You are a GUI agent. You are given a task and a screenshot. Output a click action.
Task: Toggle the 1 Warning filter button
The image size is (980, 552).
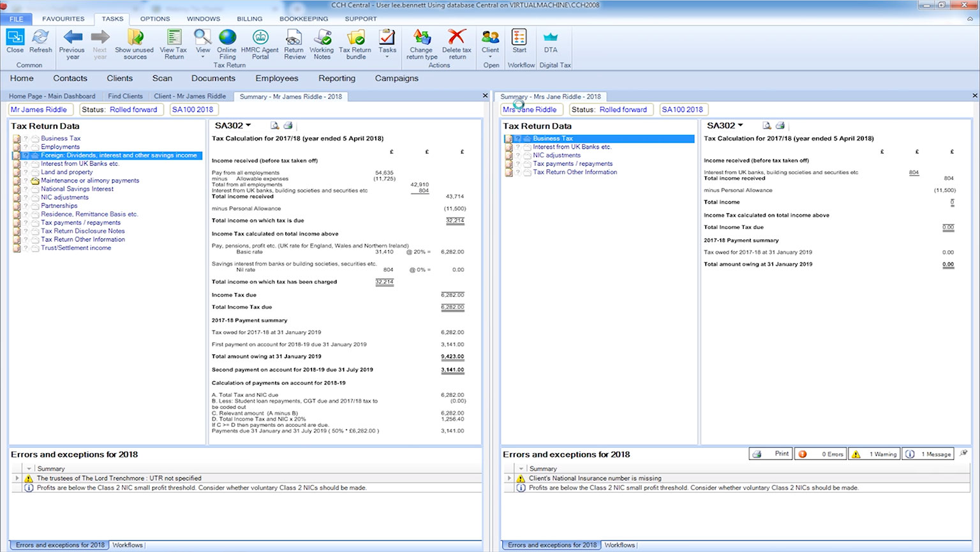click(x=875, y=454)
